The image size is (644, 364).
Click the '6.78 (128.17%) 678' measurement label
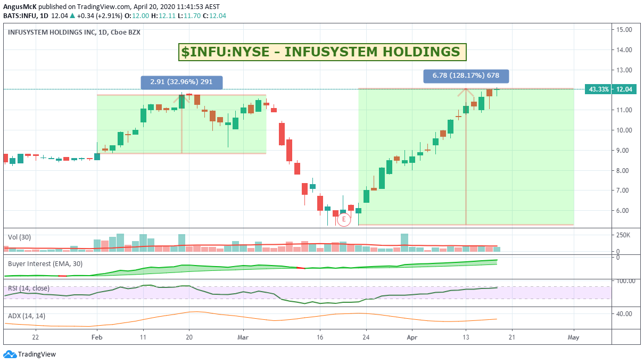(466, 76)
